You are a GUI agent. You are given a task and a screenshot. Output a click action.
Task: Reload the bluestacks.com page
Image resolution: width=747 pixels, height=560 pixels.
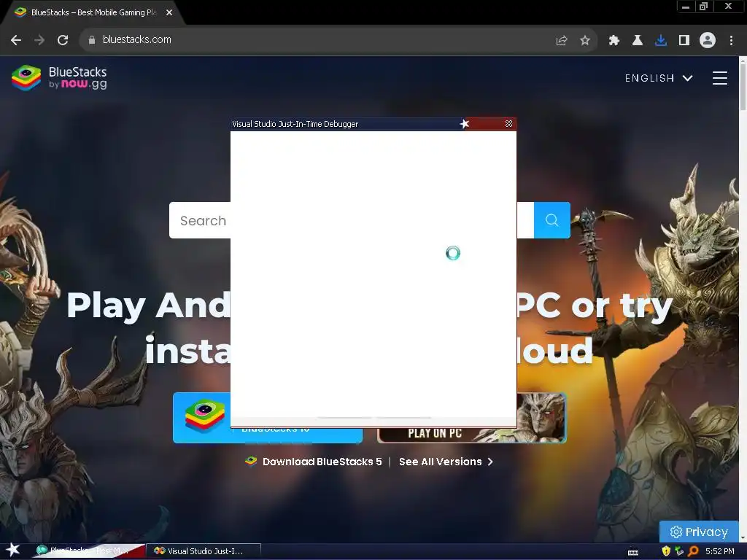63,40
